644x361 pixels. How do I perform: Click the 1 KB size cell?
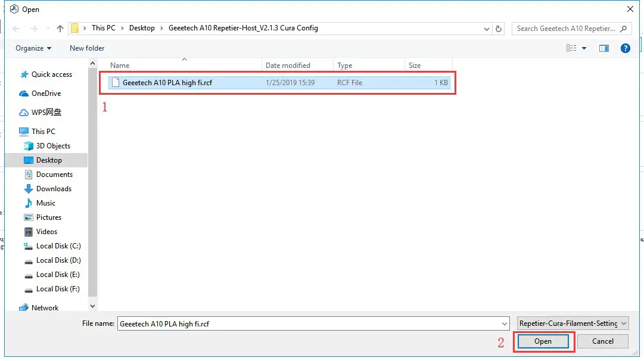pyautogui.click(x=441, y=83)
